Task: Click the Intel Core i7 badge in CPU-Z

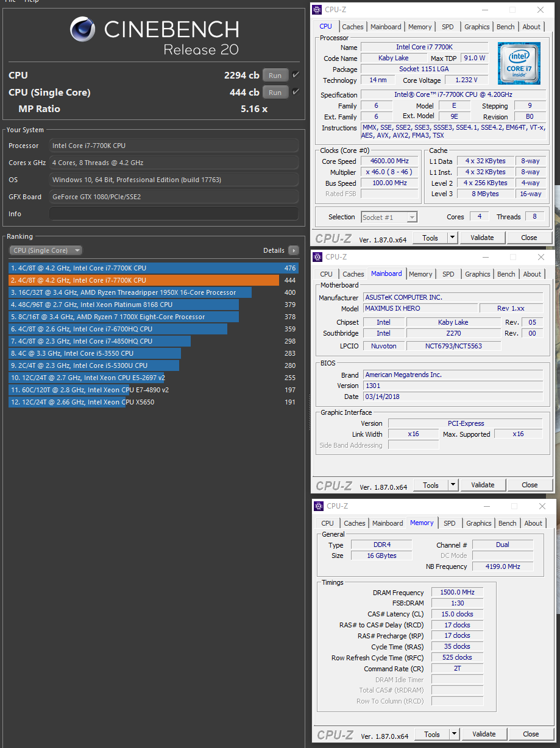Action: (519, 65)
